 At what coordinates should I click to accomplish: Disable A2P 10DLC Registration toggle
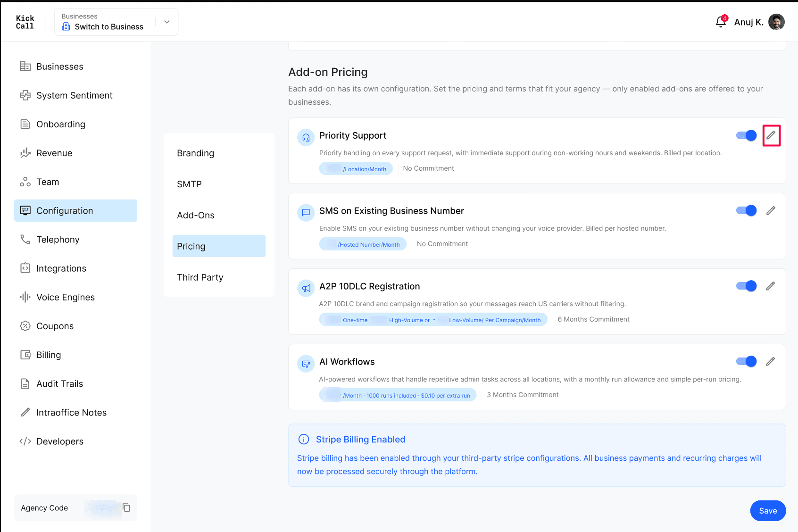point(746,286)
